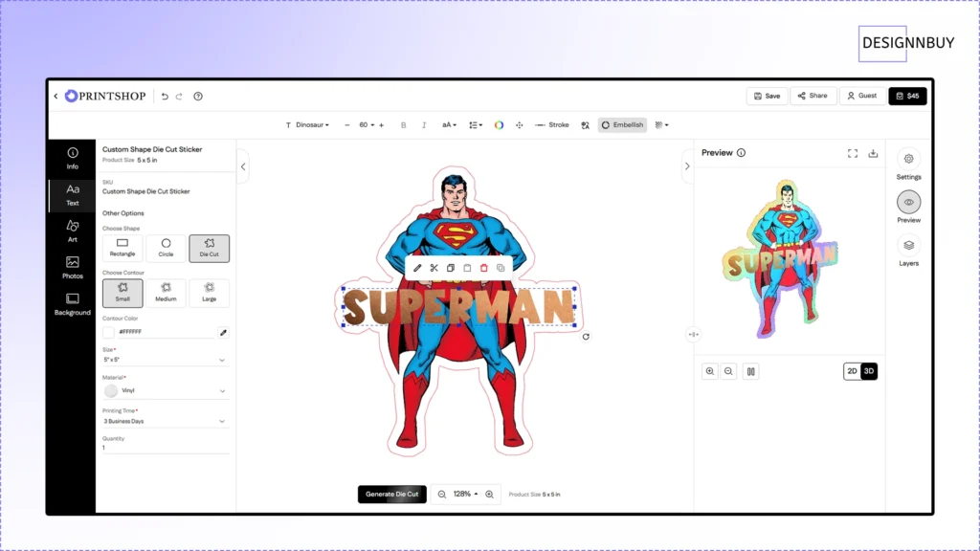
Task: Click the copy icon in floating toolbar
Action: pyautogui.click(x=451, y=268)
